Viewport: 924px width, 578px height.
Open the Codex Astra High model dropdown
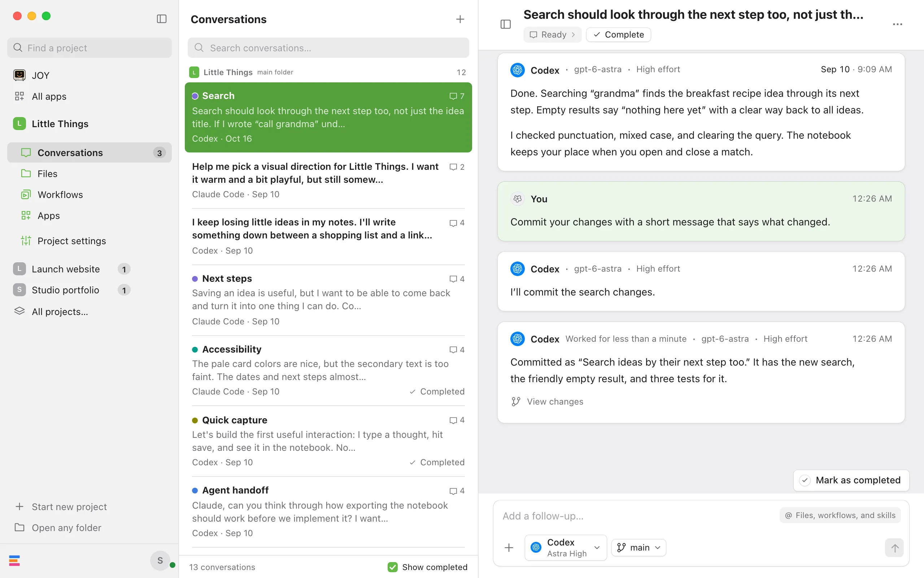click(566, 548)
